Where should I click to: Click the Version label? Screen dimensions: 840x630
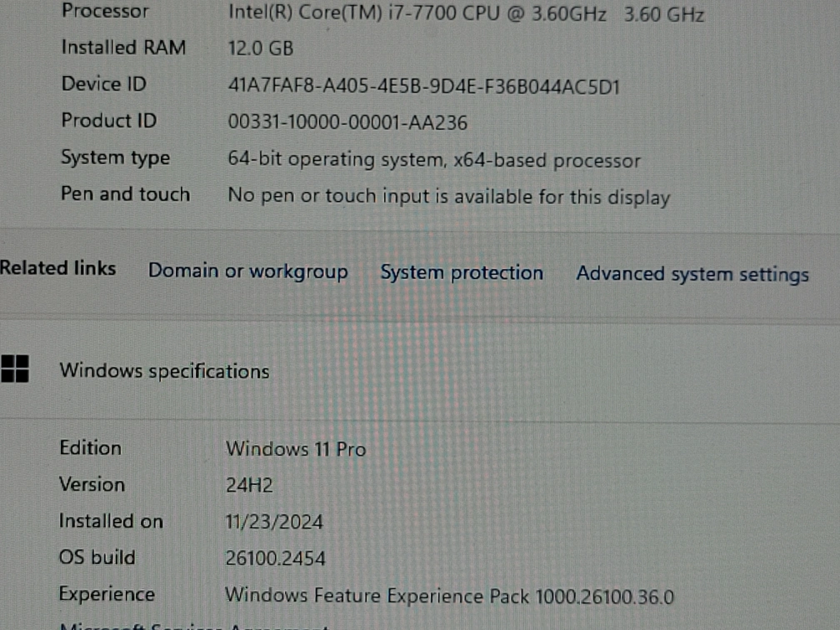pos(92,484)
